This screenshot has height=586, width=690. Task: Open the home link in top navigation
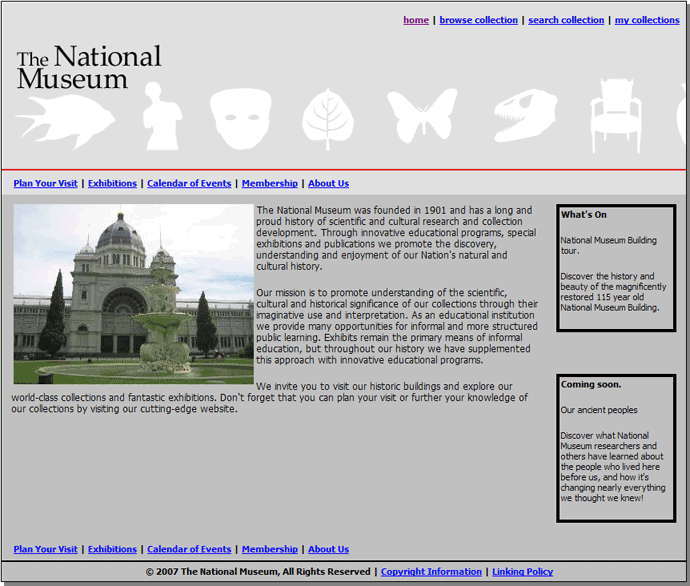(x=416, y=20)
